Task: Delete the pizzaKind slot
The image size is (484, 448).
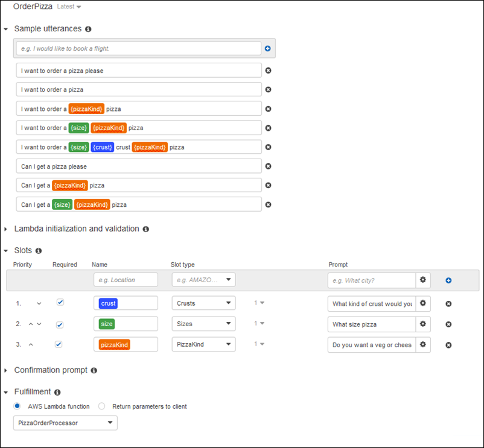Action: (x=448, y=345)
